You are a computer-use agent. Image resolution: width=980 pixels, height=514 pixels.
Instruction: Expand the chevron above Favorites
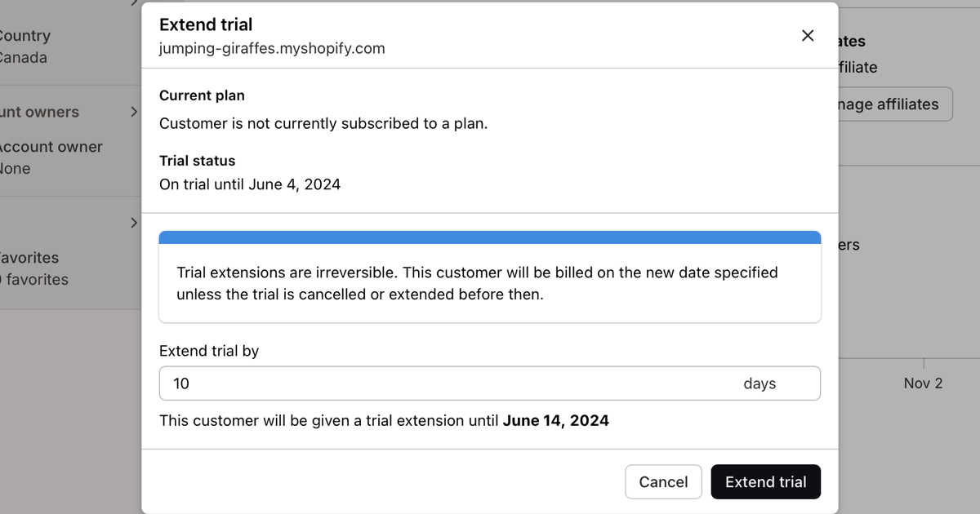pyautogui.click(x=134, y=223)
